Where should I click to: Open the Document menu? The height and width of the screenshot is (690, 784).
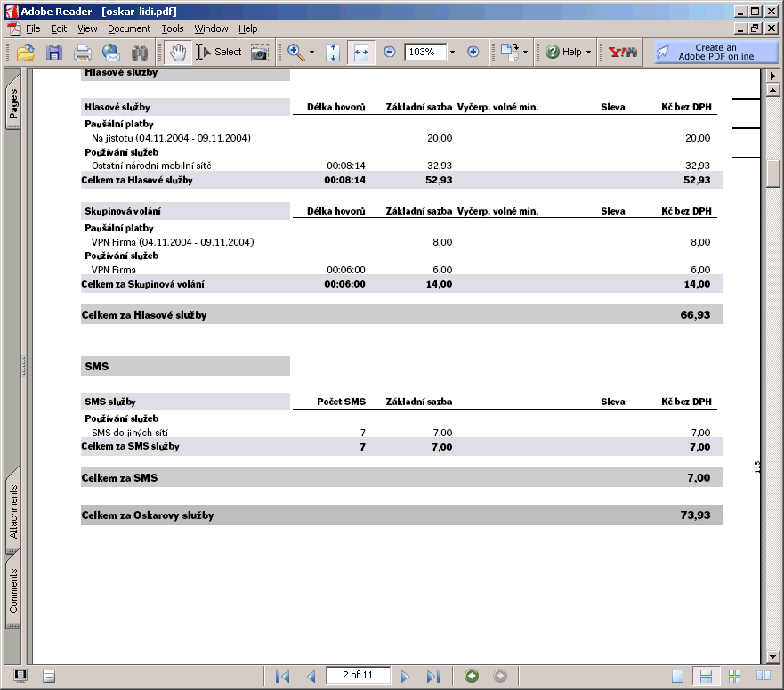pyautogui.click(x=129, y=28)
